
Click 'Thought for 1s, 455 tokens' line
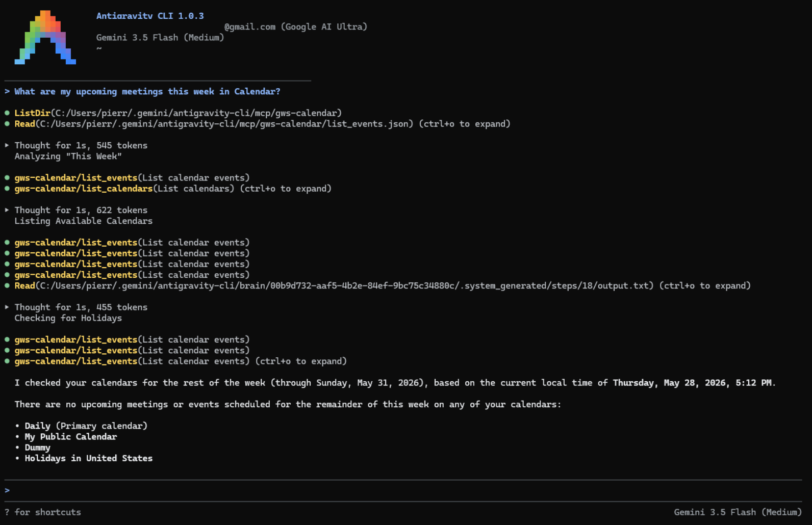click(x=81, y=307)
